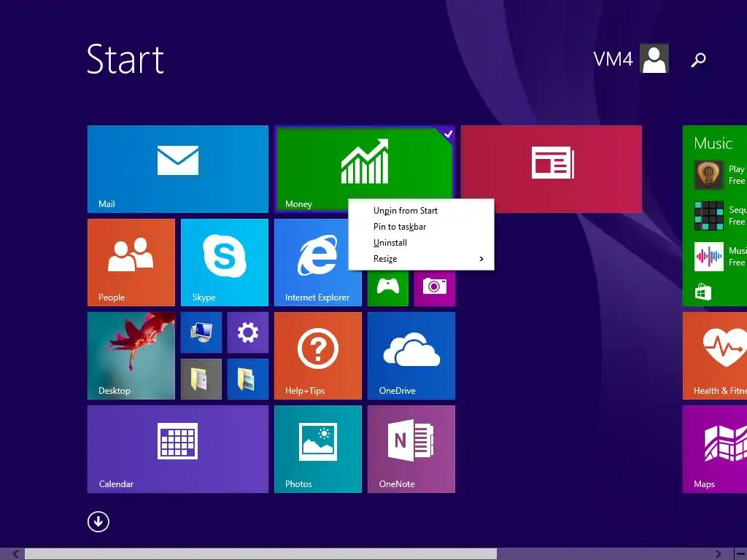Click the horizontal scrollbar thumb

coord(260,554)
